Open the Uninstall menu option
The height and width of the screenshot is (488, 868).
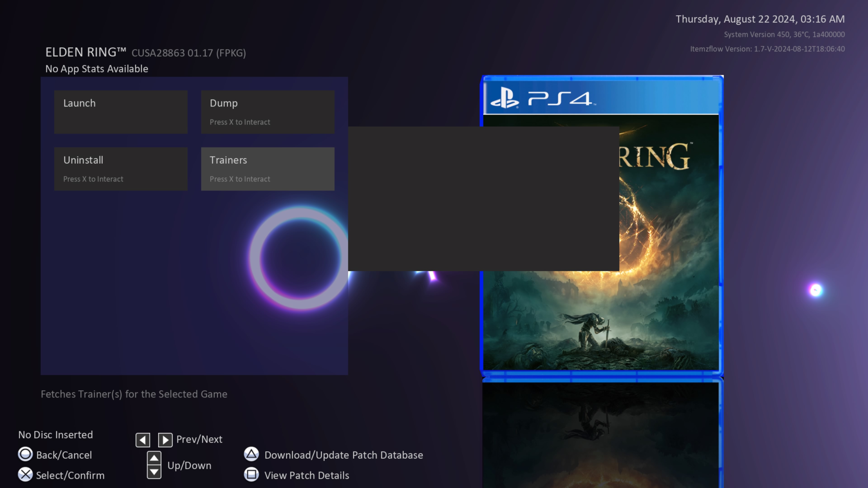(121, 169)
